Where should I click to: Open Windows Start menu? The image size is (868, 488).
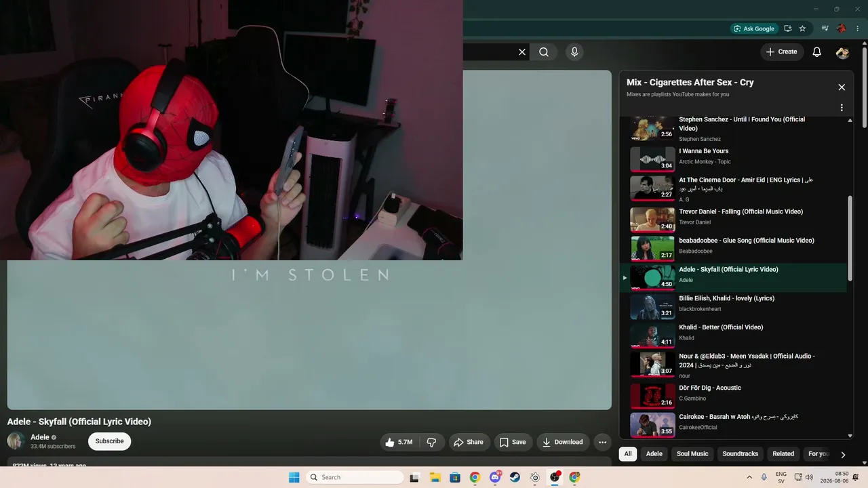tap(294, 477)
